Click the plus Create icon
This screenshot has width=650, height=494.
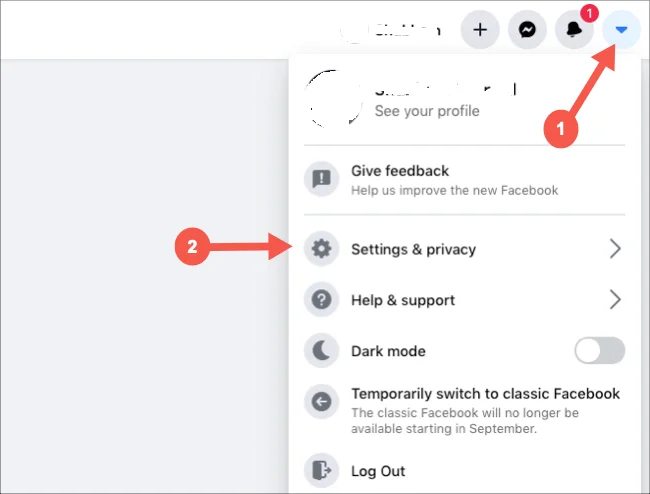point(480,30)
